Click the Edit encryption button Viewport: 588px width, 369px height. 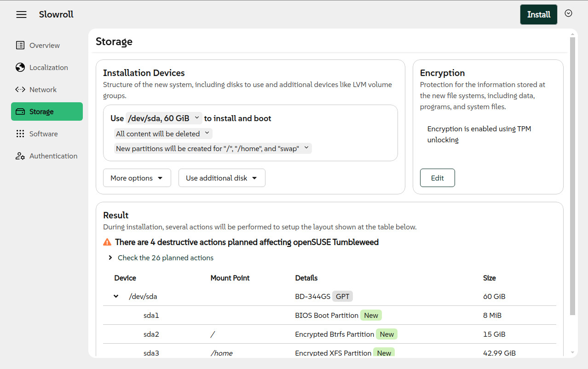click(438, 178)
